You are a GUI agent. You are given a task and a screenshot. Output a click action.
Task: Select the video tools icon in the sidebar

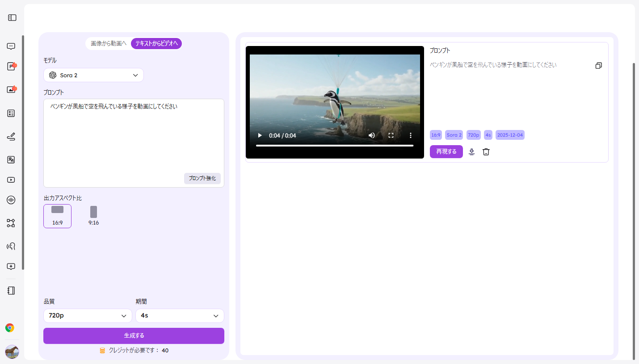[x=12, y=180]
